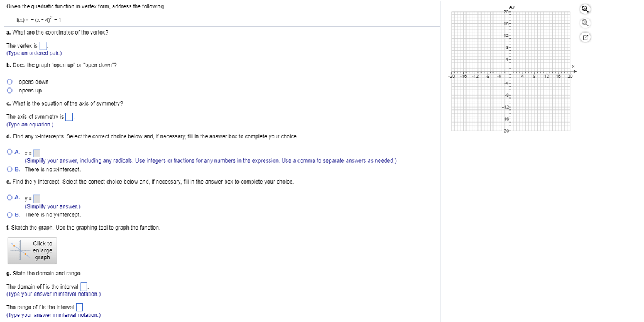
Task: Click the range interval answer box
Action: click(x=80, y=307)
